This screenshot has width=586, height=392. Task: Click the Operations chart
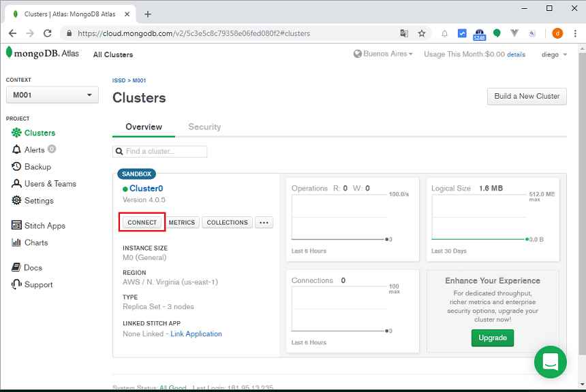[352, 220]
